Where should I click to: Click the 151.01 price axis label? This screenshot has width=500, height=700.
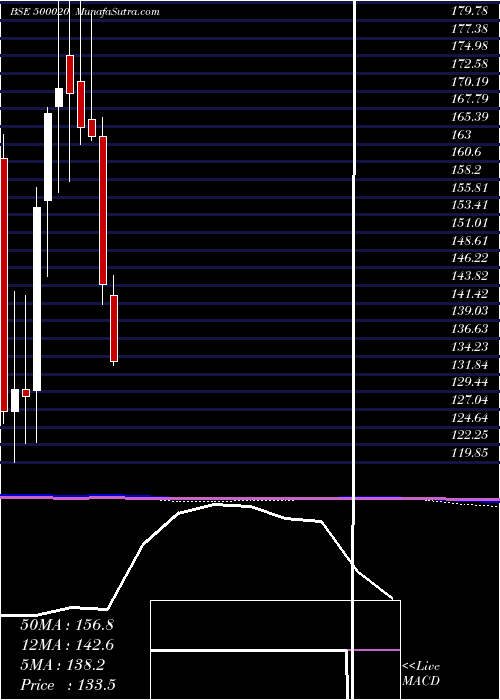point(470,222)
